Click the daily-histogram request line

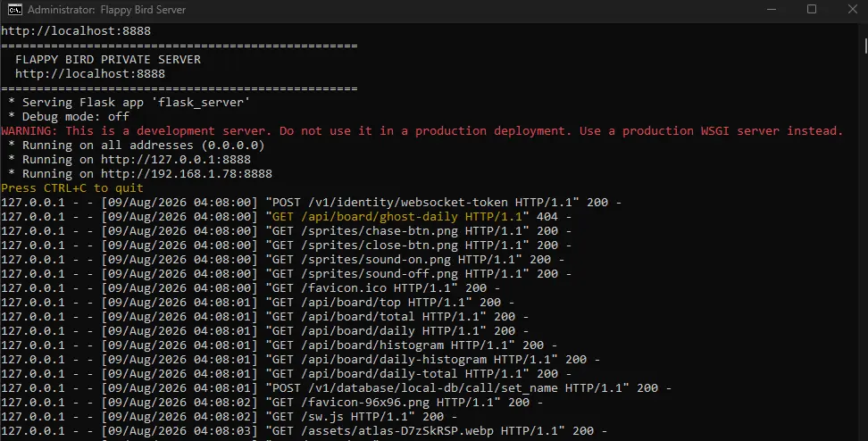coord(301,360)
